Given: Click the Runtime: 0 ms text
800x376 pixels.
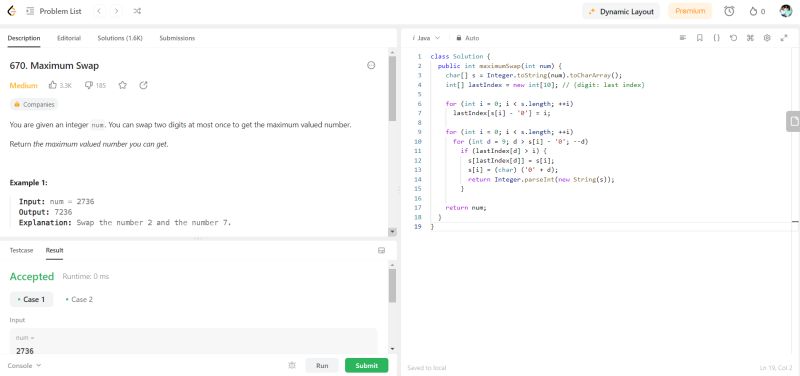Looking at the screenshot, I should click(x=86, y=277).
